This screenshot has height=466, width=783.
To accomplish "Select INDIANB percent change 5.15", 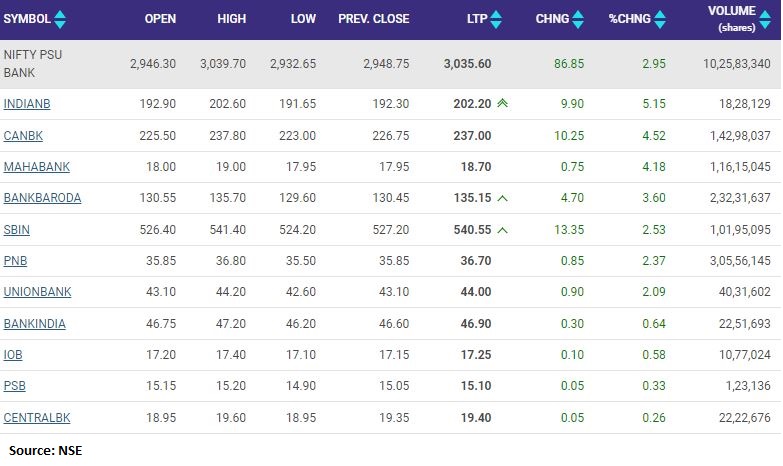I will pyautogui.click(x=654, y=104).
